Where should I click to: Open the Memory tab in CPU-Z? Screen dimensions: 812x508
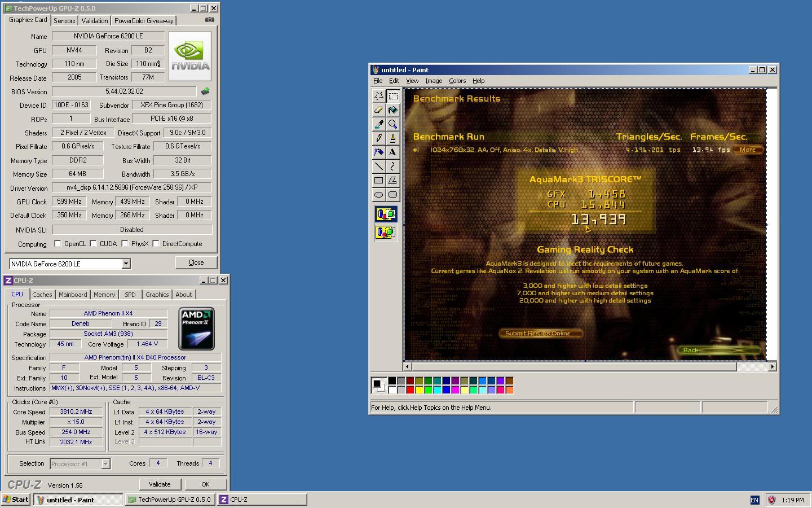pos(104,295)
